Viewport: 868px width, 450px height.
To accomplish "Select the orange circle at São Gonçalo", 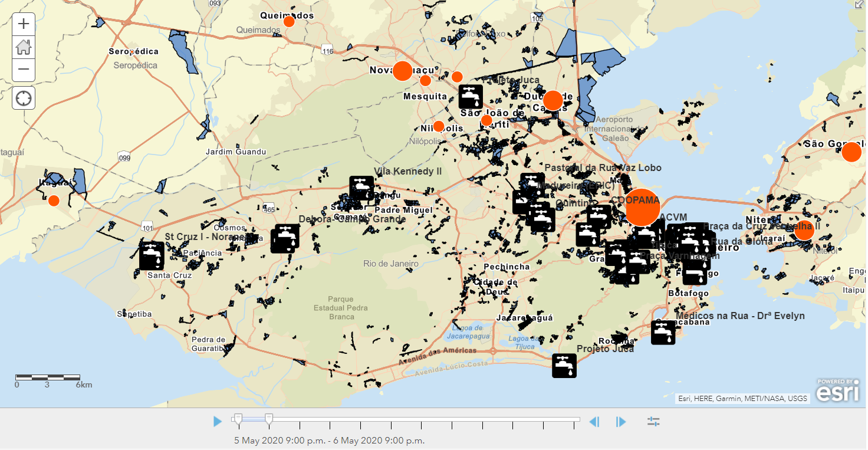I will tap(851, 152).
